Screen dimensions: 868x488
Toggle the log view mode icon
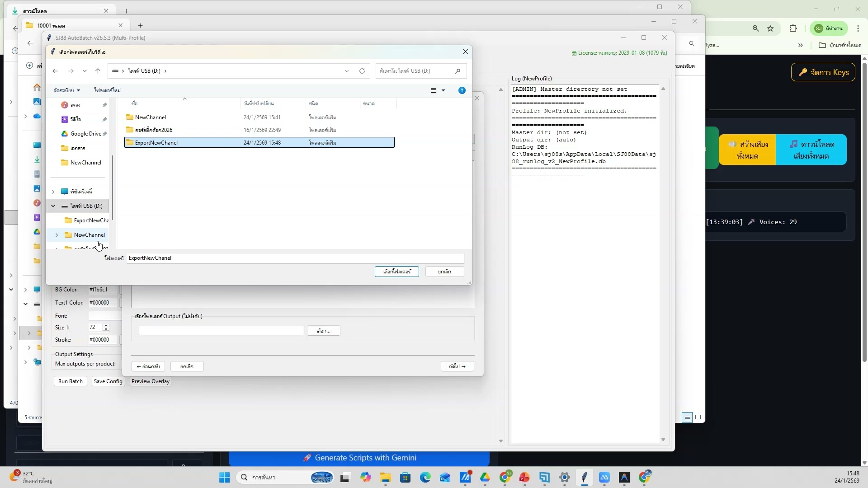point(687,417)
